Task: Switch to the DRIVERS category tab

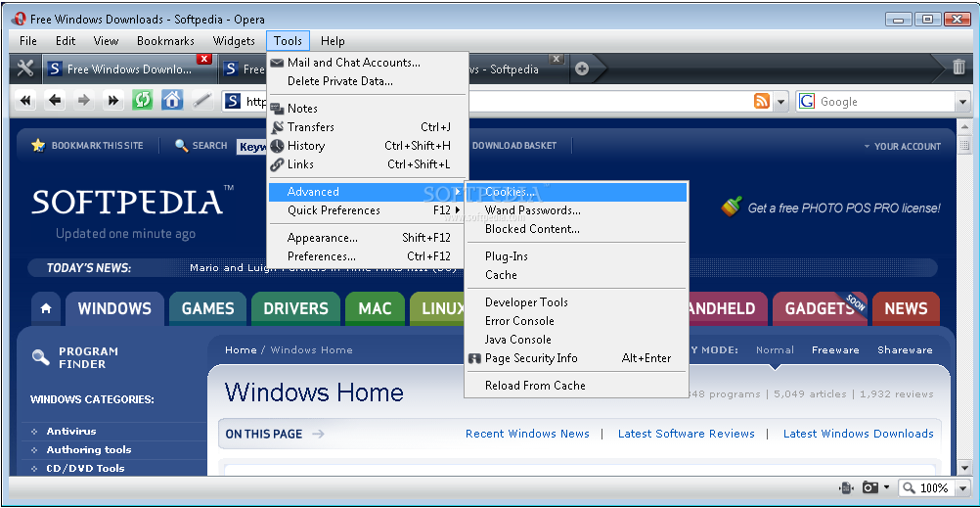Action: coord(295,308)
